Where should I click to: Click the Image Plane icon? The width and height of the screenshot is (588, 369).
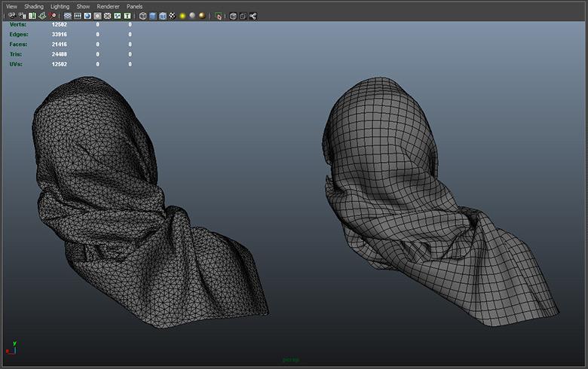[x=41, y=16]
